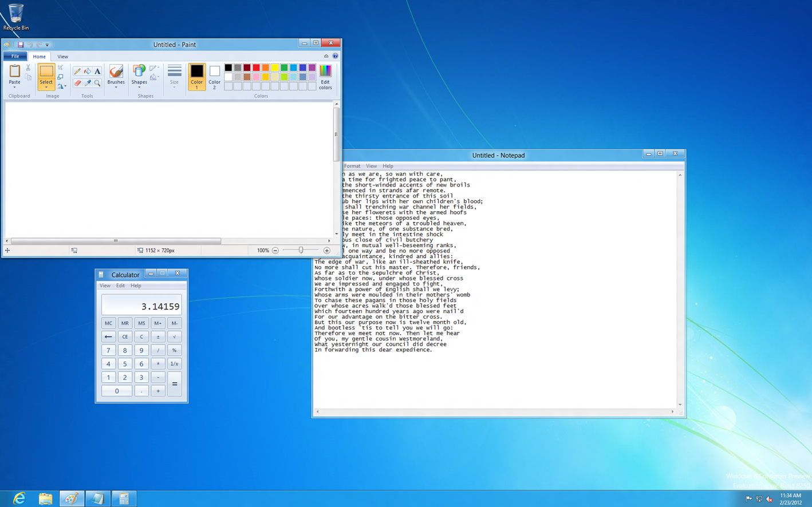Click the zoom in plus button in Paint
Image resolution: width=812 pixels, height=507 pixels.
(x=326, y=251)
